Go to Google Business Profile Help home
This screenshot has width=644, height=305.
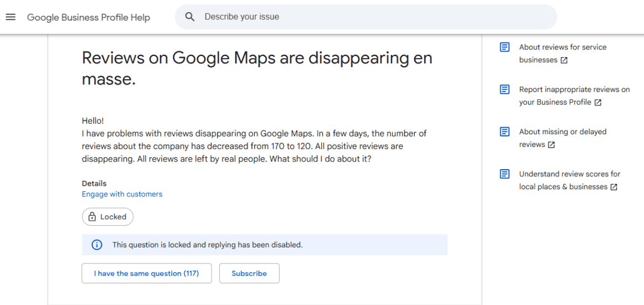tap(88, 17)
